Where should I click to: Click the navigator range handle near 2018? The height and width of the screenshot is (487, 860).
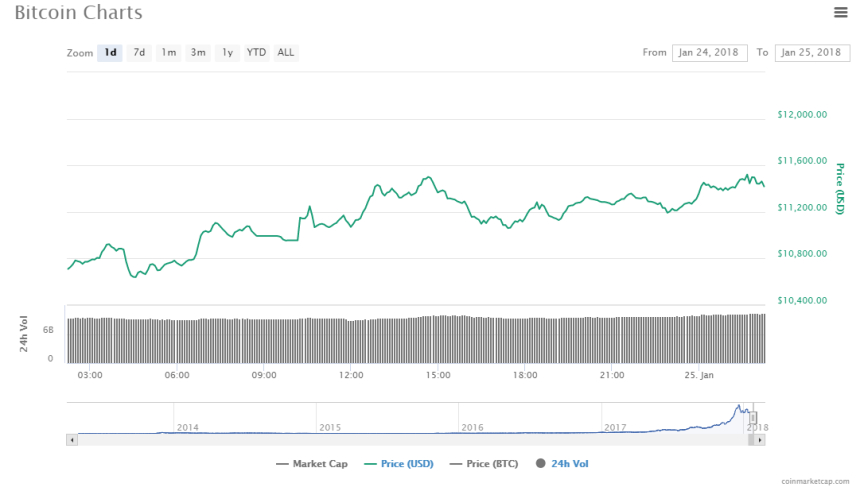[757, 418]
